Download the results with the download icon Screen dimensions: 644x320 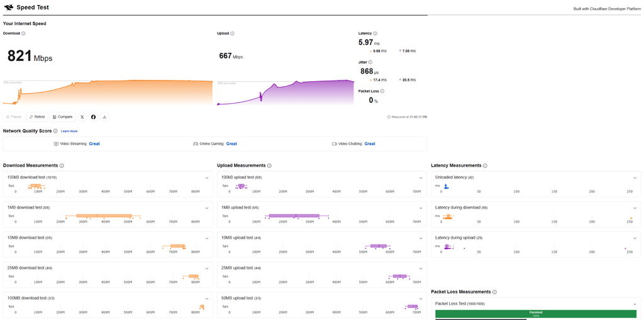pos(105,117)
